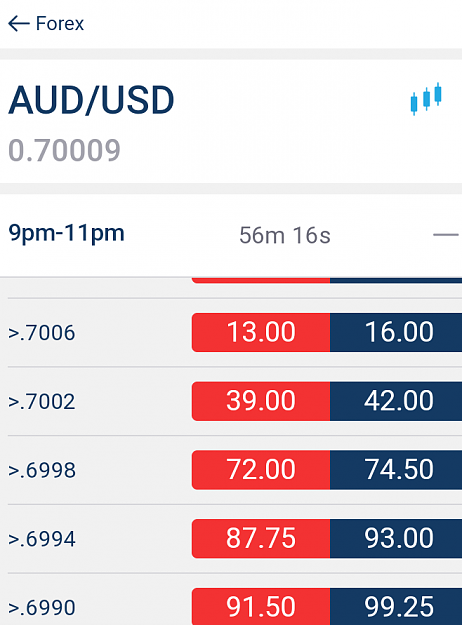Buy >.6998 at 74.50
Screen dimensions: 462x625
pos(396,470)
